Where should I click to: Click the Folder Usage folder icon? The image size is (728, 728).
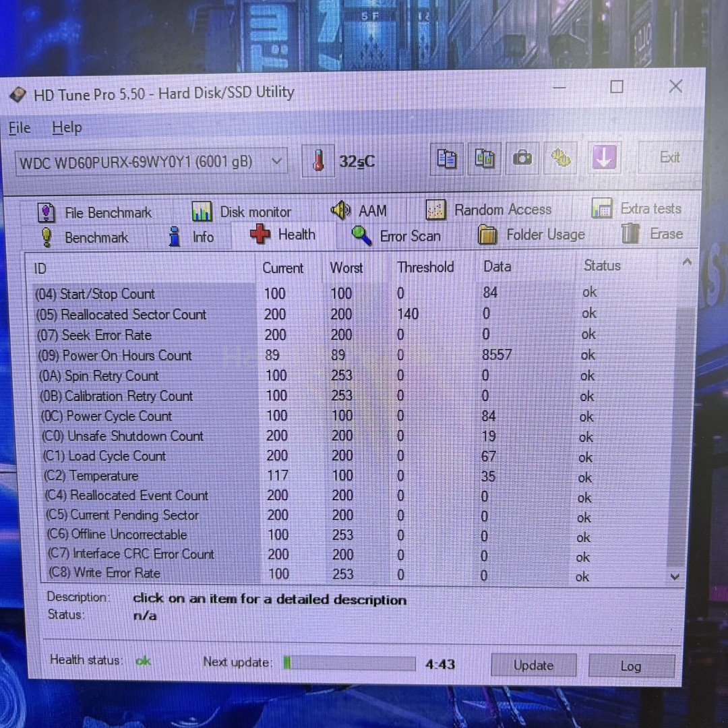click(487, 235)
